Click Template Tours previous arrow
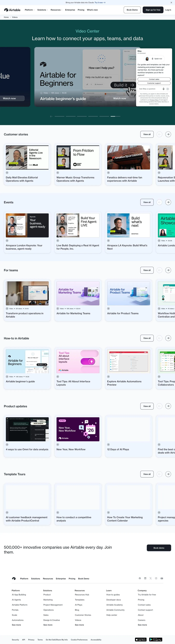Image resolution: width=175 pixels, height=644 pixels. point(159,474)
